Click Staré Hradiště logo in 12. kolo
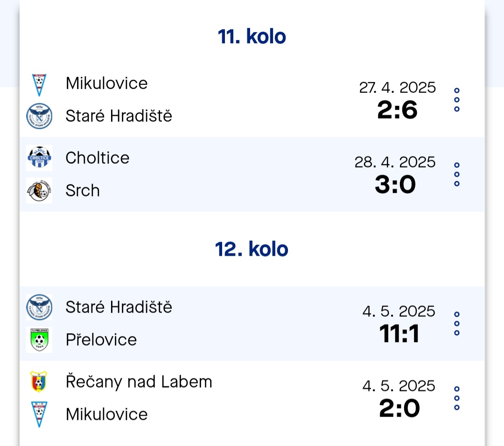 click(x=39, y=307)
